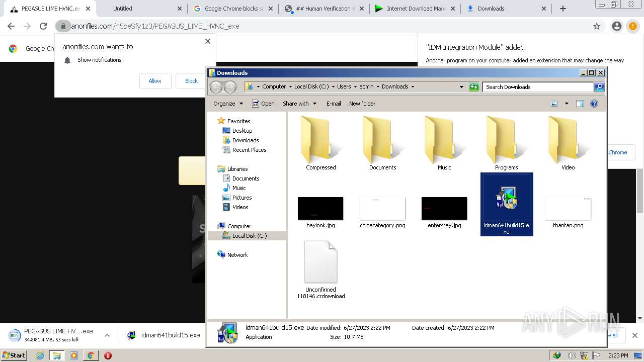Viewport: 644px width, 362px height.
Task: Block anonfiles.com notifications
Action: pyautogui.click(x=191, y=81)
